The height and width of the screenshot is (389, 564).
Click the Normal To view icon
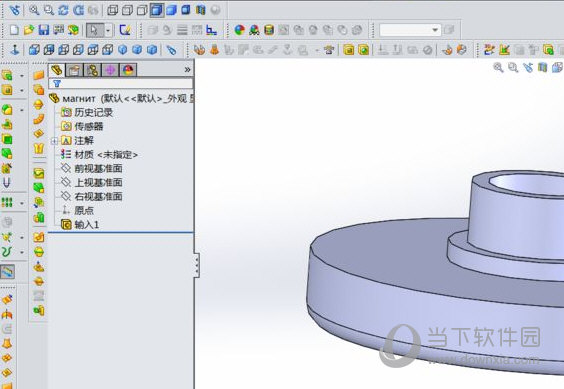pyautogui.click(x=15, y=50)
